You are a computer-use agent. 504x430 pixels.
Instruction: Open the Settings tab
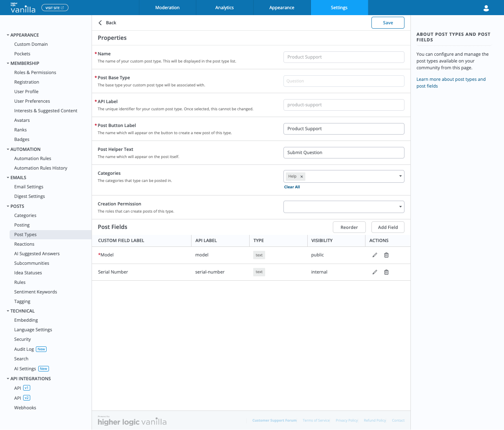tap(339, 8)
